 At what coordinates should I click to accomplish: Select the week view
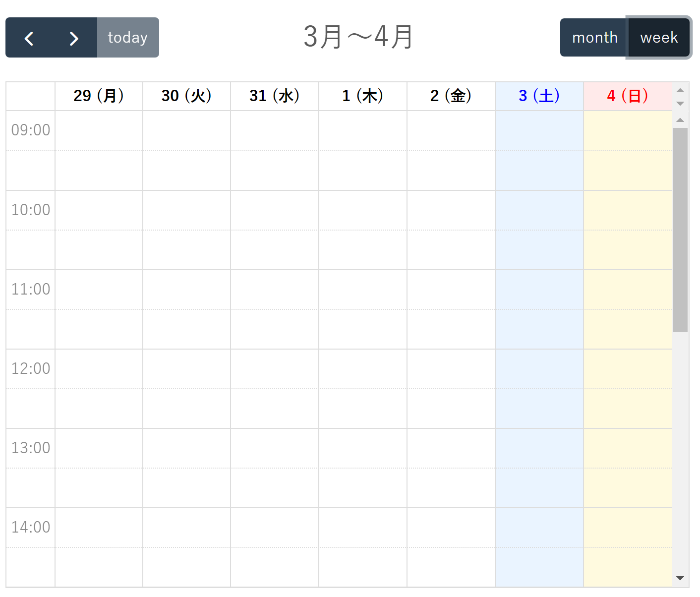point(658,38)
